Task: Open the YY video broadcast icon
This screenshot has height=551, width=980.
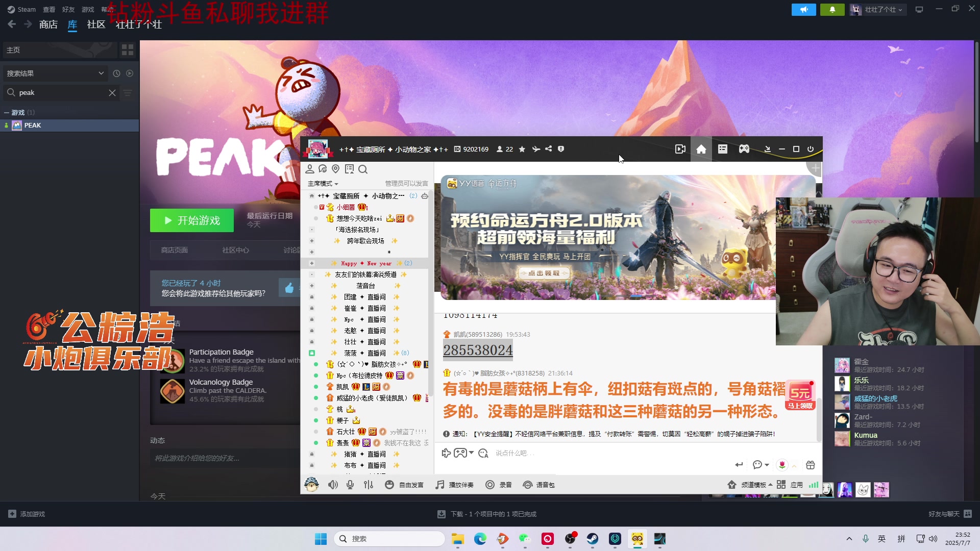Action: (680, 149)
